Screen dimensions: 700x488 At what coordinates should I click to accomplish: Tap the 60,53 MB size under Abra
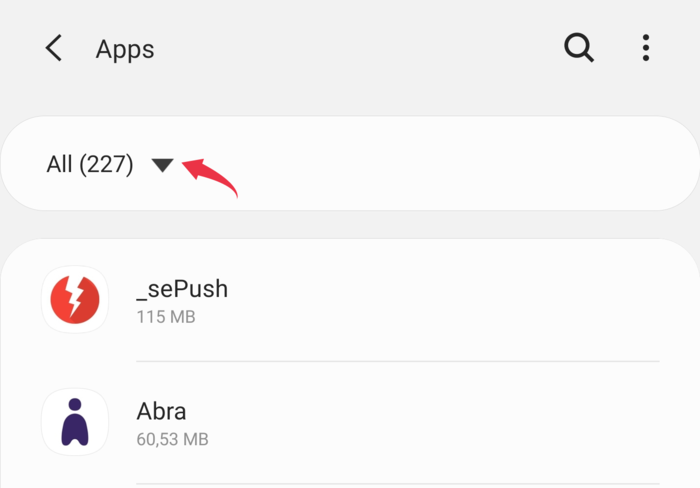pyautogui.click(x=172, y=439)
